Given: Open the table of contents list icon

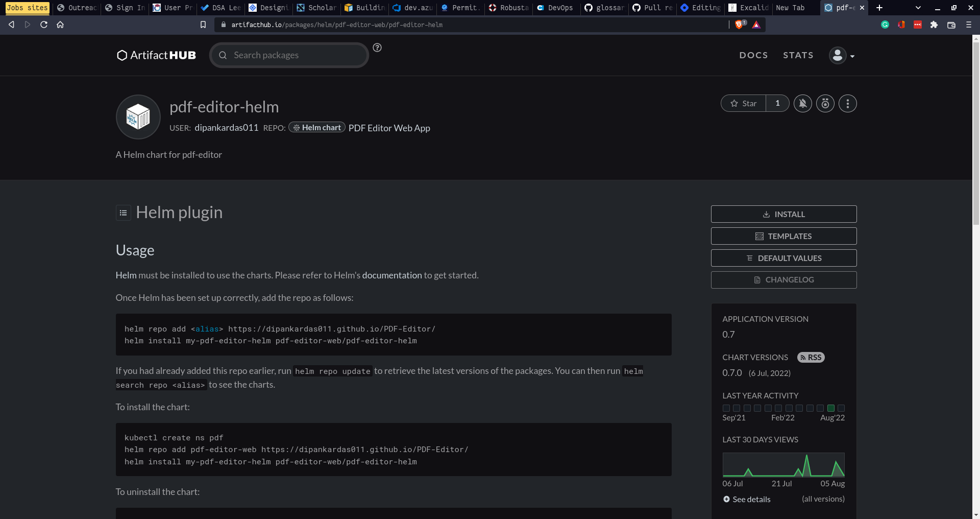Looking at the screenshot, I should (x=124, y=213).
